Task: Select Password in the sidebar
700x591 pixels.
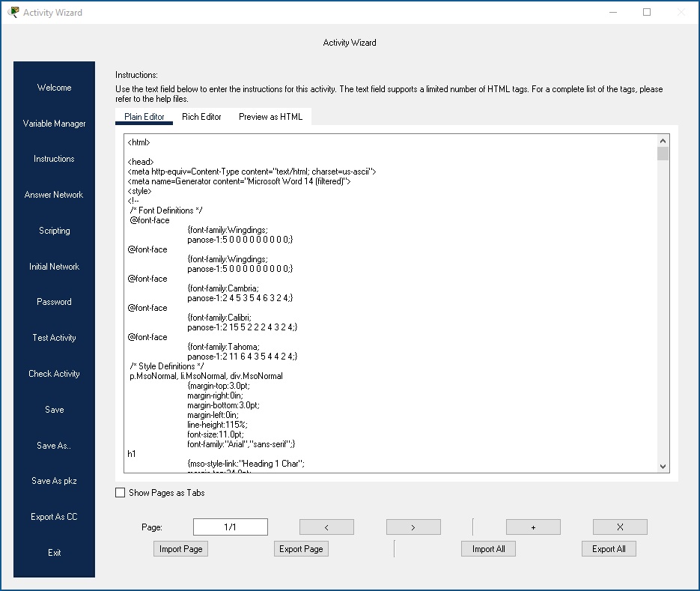Action: [54, 302]
